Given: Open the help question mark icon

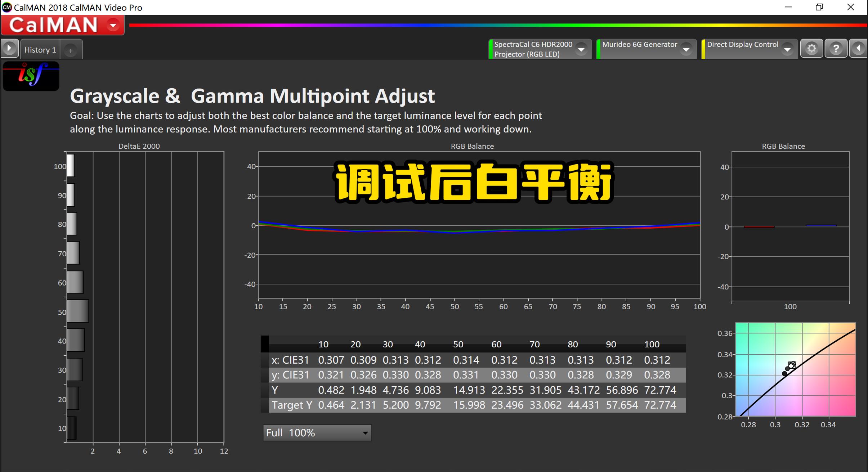Looking at the screenshot, I should [836, 48].
